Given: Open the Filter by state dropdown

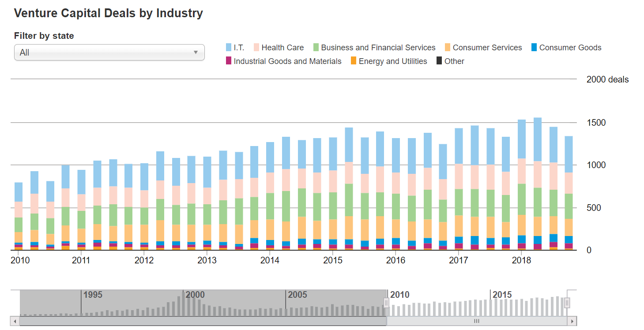Looking at the screenshot, I should 109,52.
